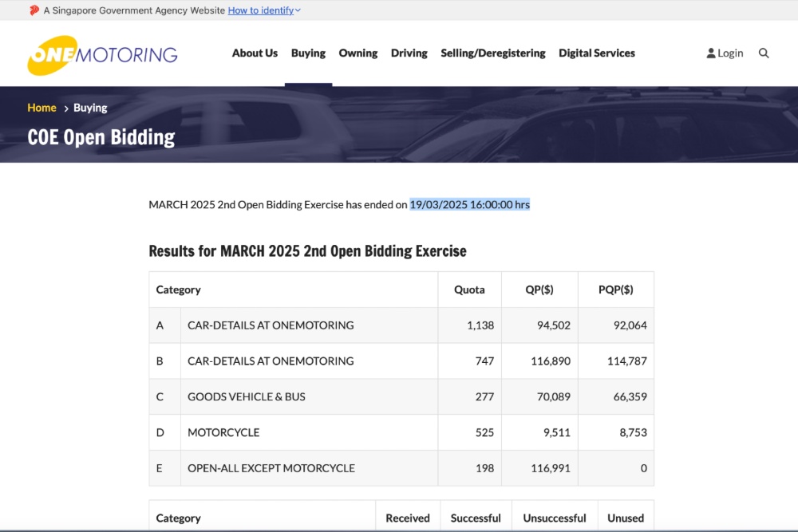
Task: Expand the How to identify dropdown
Action: pyautogui.click(x=264, y=10)
